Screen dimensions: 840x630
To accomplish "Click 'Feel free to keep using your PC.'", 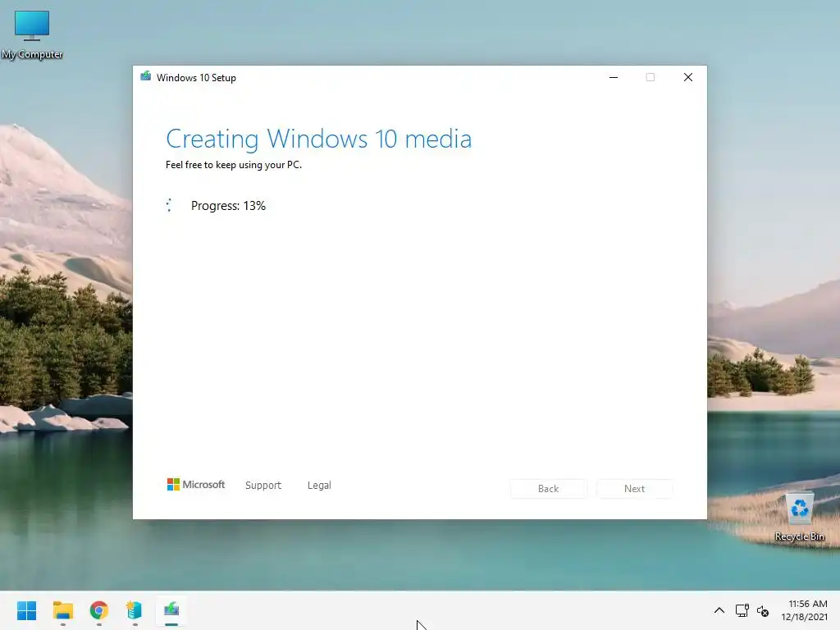I will 234,165.
